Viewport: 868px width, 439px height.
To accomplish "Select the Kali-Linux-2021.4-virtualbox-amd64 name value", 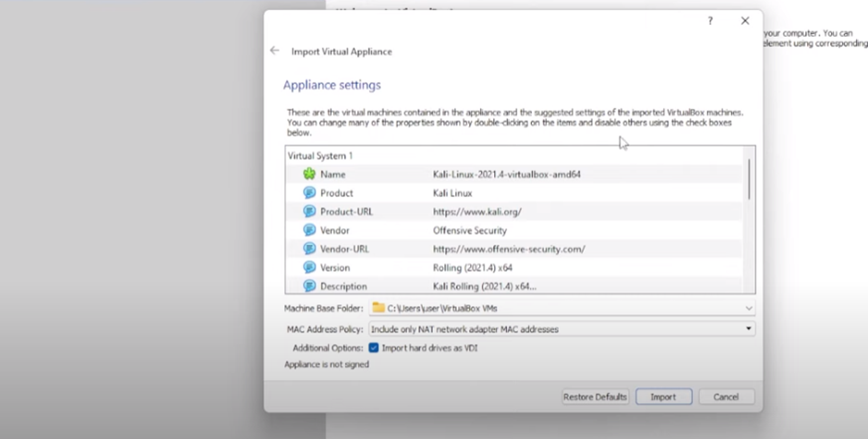I will (x=507, y=174).
